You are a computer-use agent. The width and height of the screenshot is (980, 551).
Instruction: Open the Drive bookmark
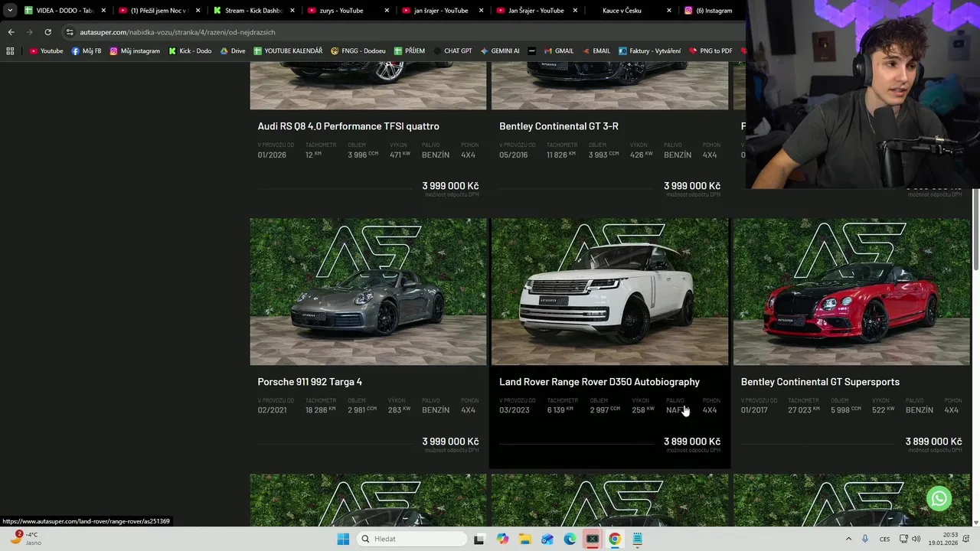233,51
